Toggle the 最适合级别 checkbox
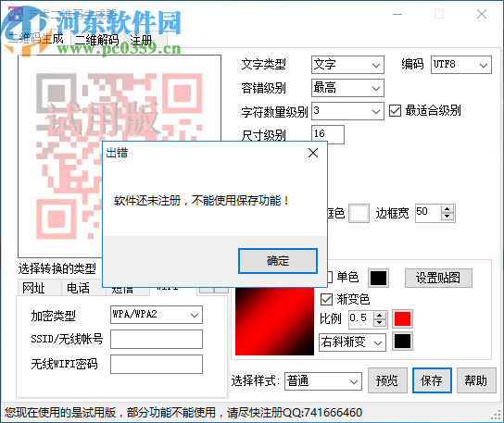This screenshot has width=504, height=423. click(395, 111)
